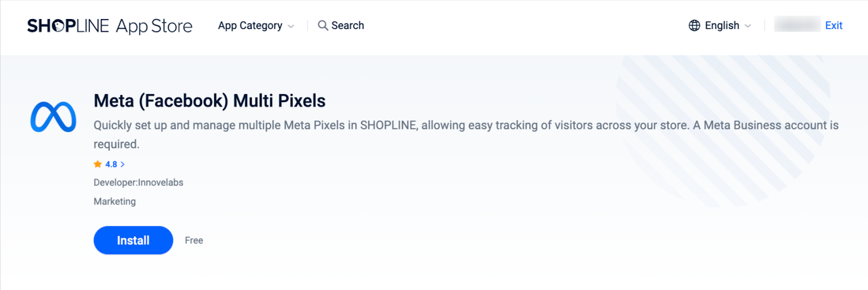Click the arrow beside the 4.8 rating
The image size is (868, 290).
tap(123, 164)
